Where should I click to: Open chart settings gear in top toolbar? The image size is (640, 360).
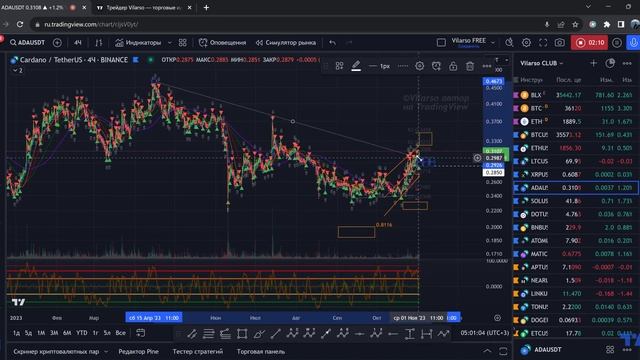[x=526, y=42]
